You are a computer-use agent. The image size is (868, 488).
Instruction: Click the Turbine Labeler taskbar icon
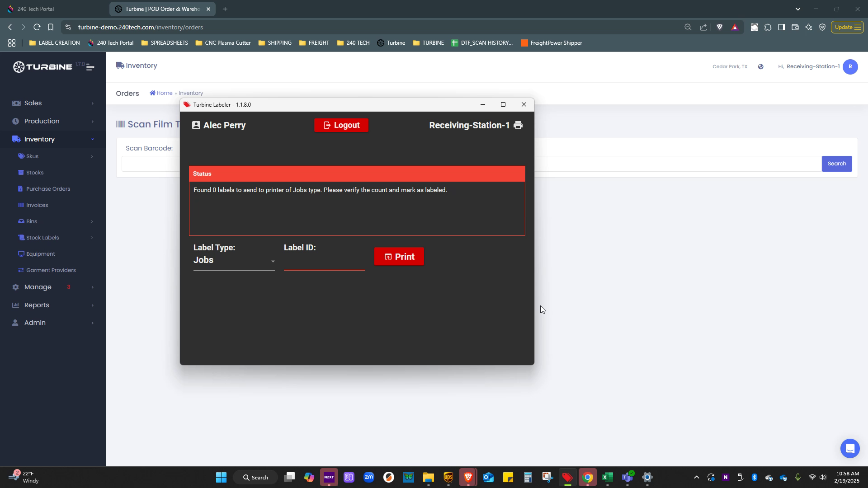point(567,478)
